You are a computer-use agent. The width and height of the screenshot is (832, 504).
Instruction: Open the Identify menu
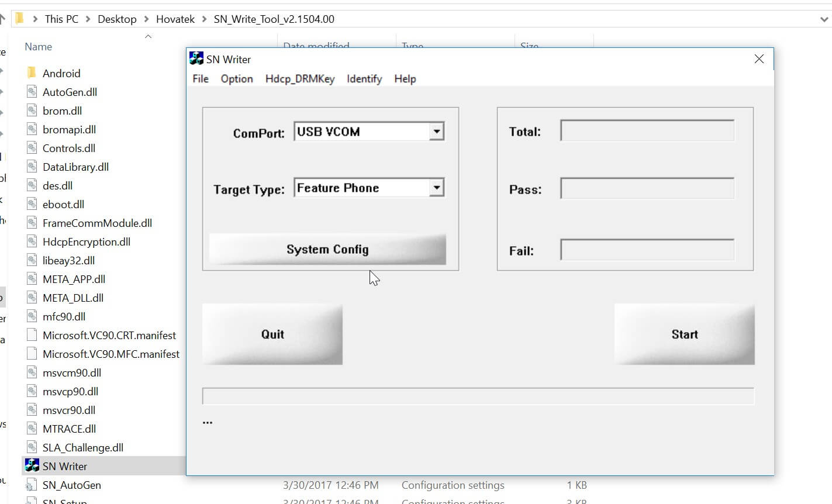point(363,78)
